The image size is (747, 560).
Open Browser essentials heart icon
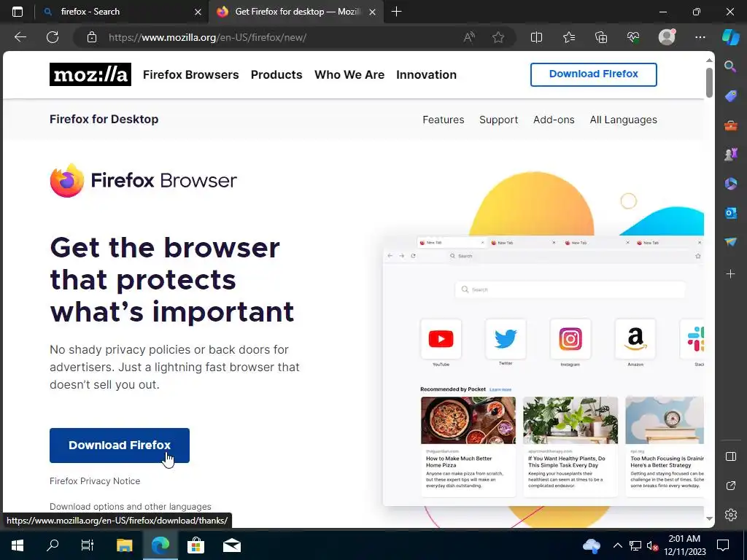point(633,37)
